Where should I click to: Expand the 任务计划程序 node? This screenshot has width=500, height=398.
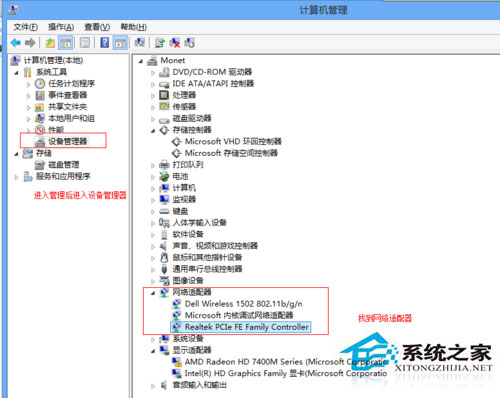(29, 84)
